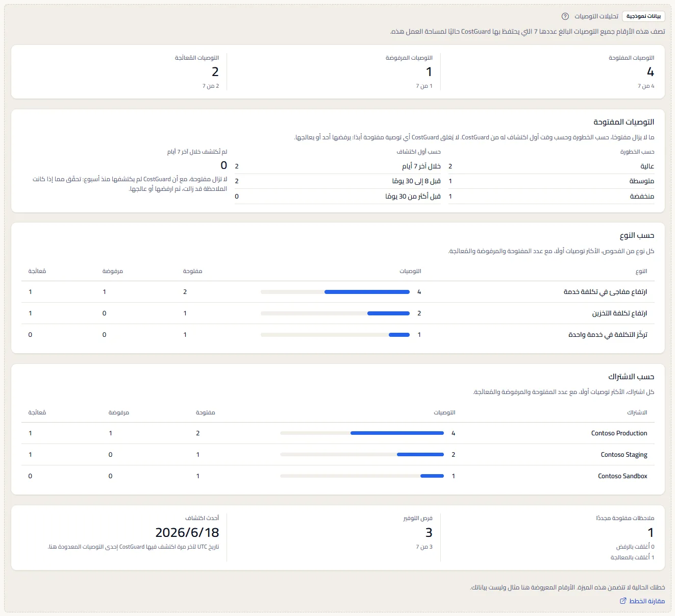
Task: Click the حسب الخطورة sub-heading
Action: tap(637, 152)
